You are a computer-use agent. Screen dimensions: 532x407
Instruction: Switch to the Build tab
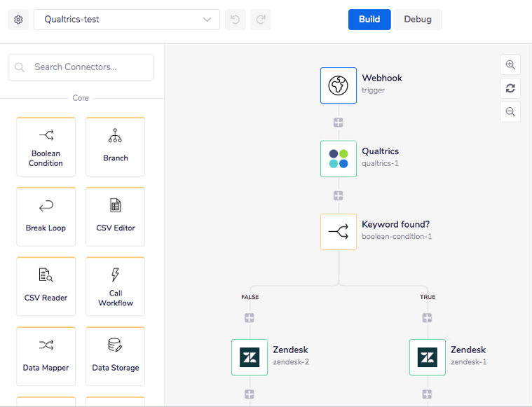click(x=369, y=20)
